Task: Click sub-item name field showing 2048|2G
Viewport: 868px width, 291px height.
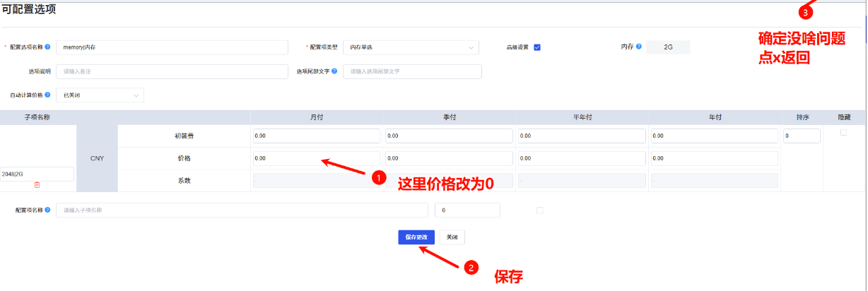Action: click(37, 174)
